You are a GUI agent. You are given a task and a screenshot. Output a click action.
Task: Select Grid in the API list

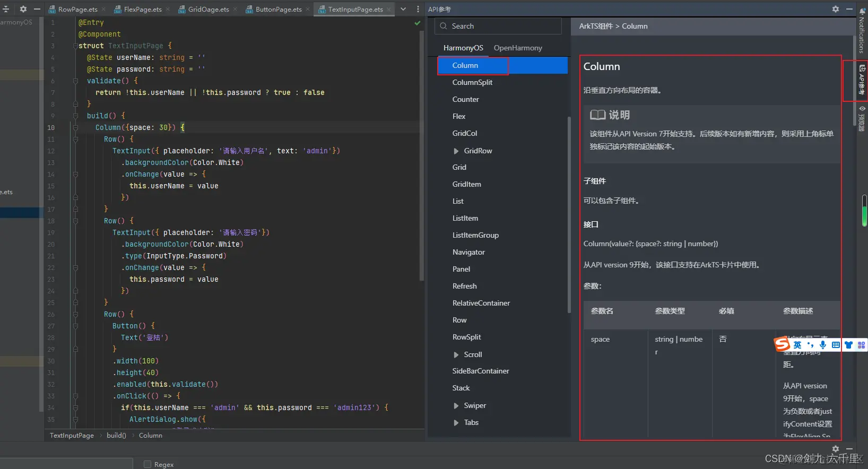click(459, 167)
